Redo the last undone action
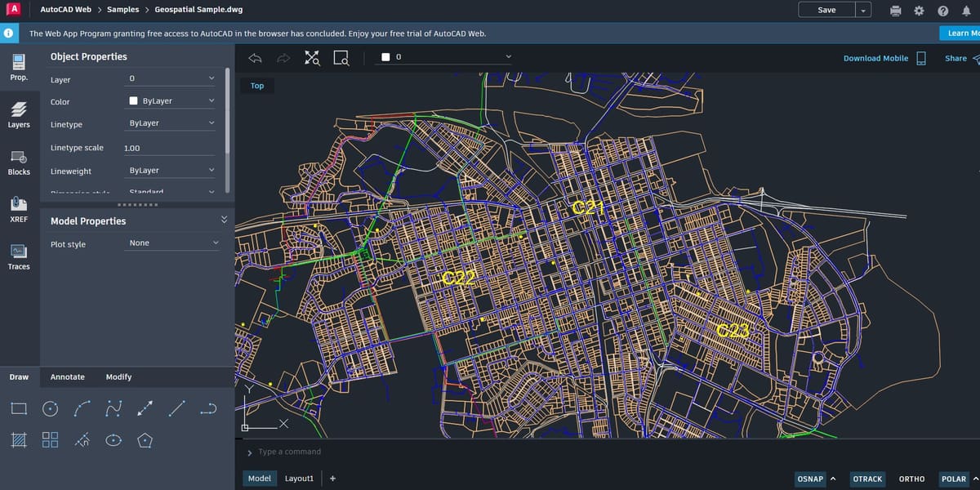Viewport: 980px width, 490px height. [x=284, y=58]
